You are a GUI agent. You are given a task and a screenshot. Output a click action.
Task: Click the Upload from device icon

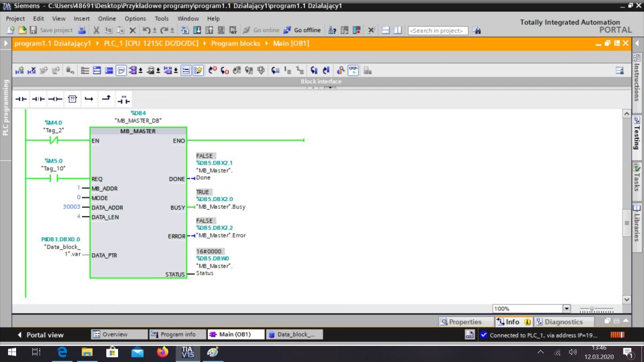pos(209,30)
